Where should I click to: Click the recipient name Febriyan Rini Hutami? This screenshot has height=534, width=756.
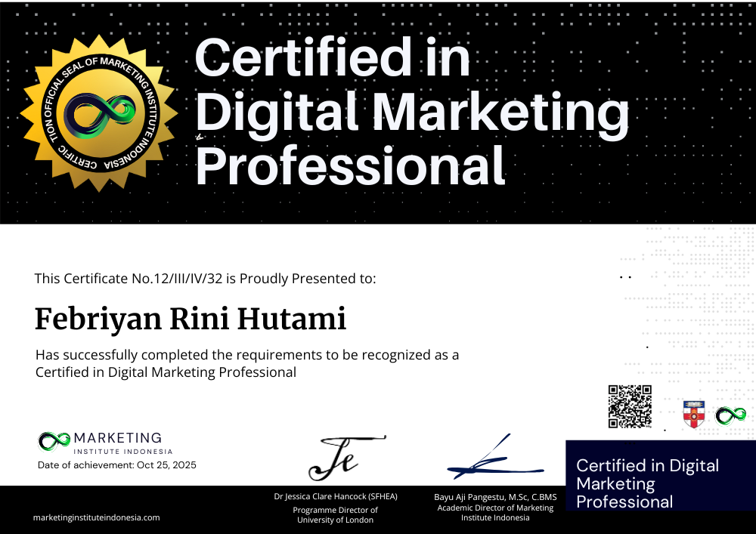(191, 319)
